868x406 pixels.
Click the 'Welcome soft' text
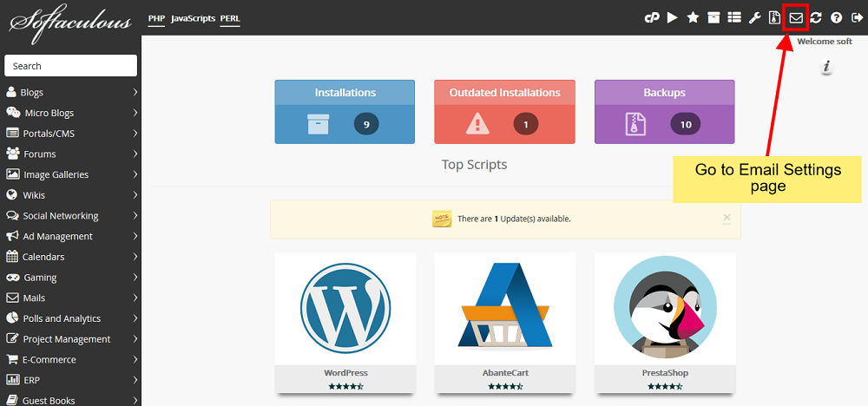(x=825, y=42)
